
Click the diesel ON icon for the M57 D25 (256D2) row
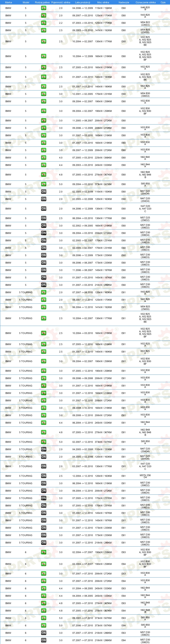tap(44, 218)
